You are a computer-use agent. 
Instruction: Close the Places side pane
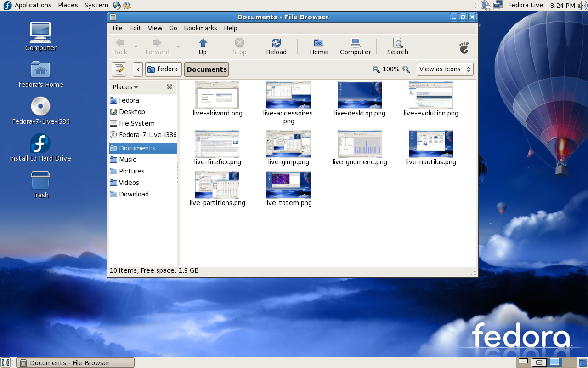point(170,87)
